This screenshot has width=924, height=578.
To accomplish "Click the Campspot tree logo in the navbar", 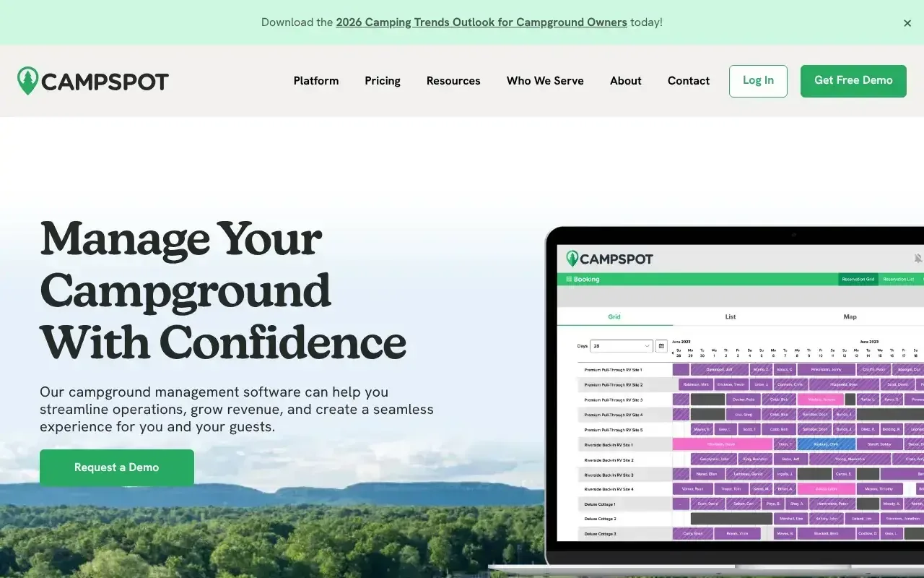I will 27,80.
